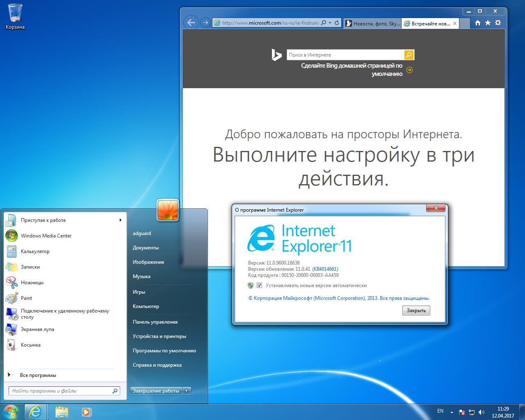The image size is (525, 420).
Task: Open the address bar autocomplete dropdown arrow
Action: 330,23
